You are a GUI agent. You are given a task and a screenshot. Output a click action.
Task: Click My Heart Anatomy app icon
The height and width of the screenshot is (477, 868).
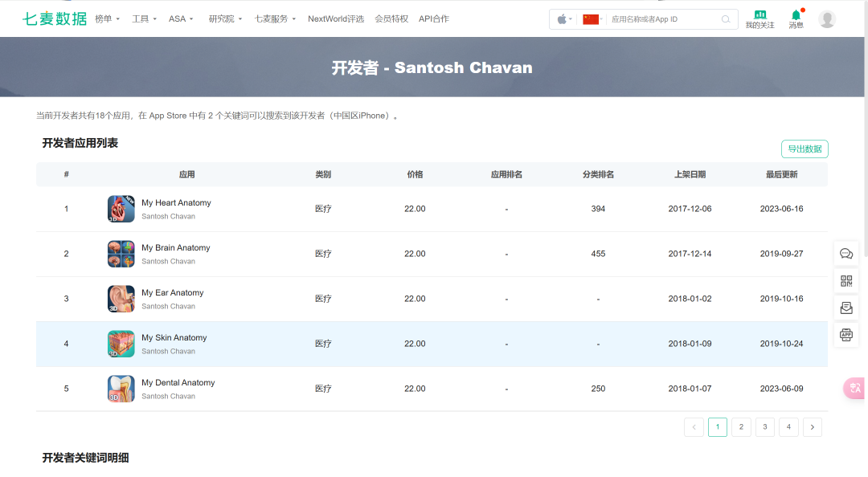coord(121,209)
